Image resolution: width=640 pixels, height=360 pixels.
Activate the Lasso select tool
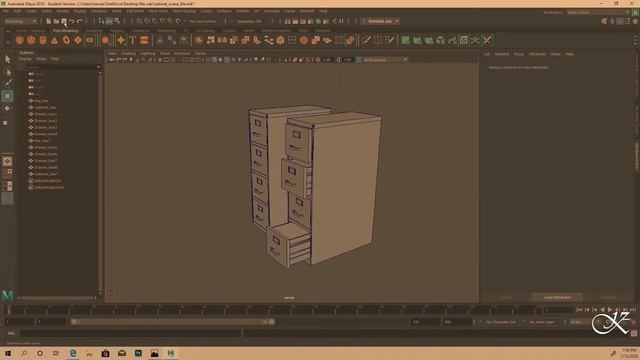click(7, 72)
